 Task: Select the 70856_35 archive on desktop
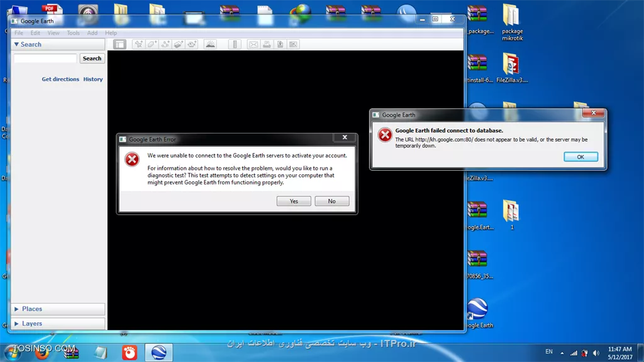coord(479,264)
